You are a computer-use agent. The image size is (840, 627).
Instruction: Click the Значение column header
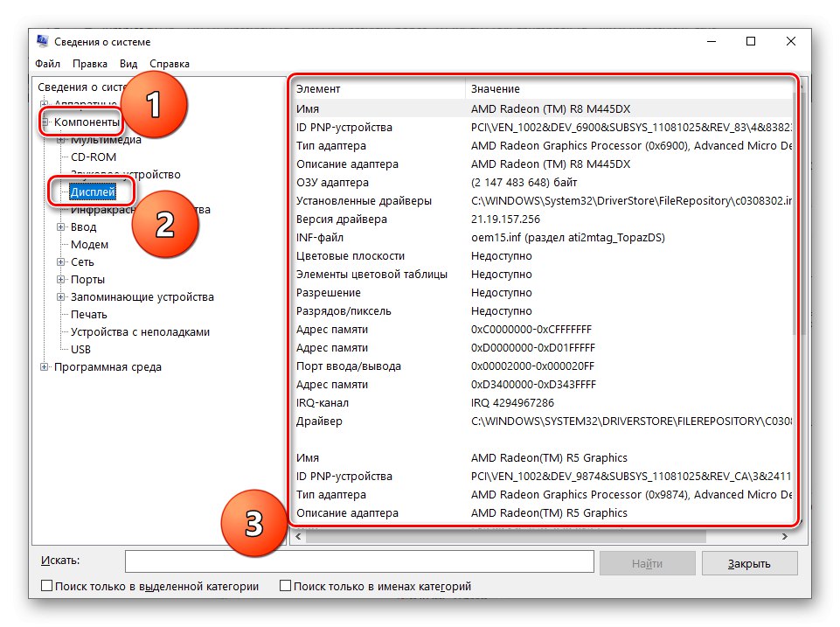click(629, 89)
